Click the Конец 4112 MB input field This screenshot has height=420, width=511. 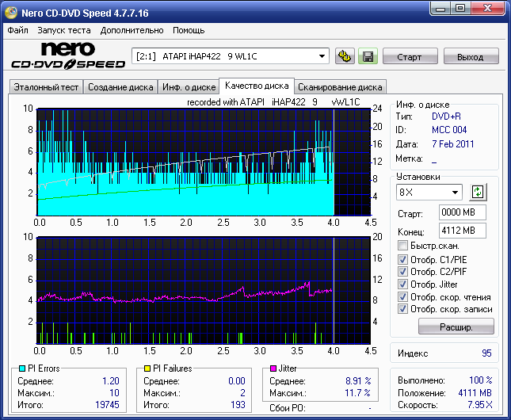tap(462, 231)
